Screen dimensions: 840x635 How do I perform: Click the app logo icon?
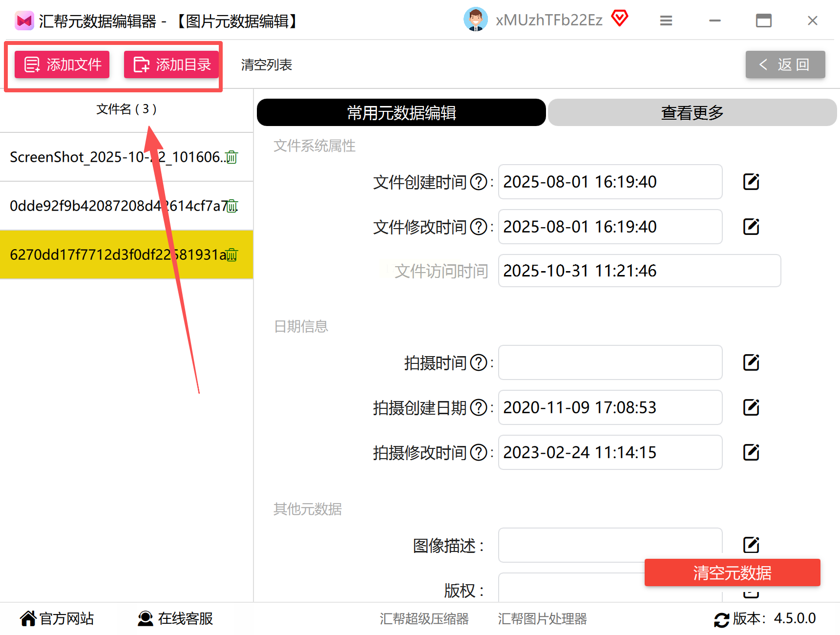[24, 21]
